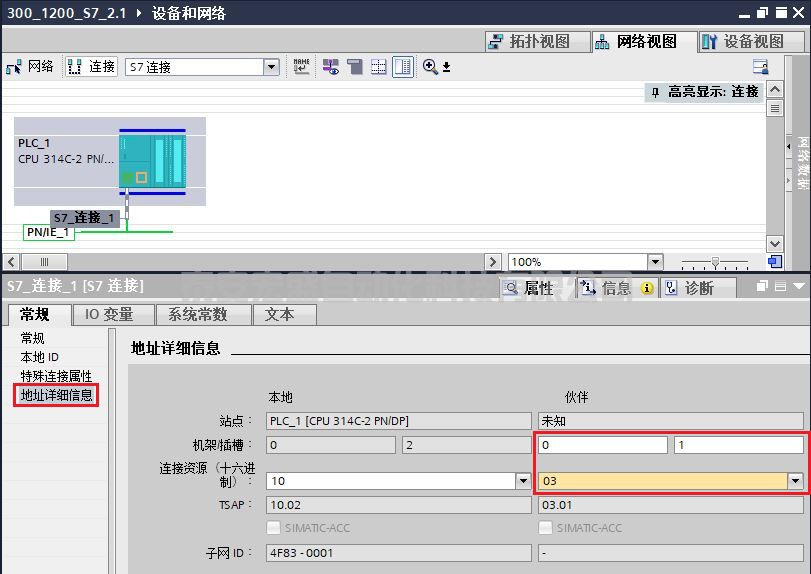Image resolution: width=811 pixels, height=574 pixels.
Task: Click the PLC_1 CPU 314C-2 device graphic
Action: 152,161
